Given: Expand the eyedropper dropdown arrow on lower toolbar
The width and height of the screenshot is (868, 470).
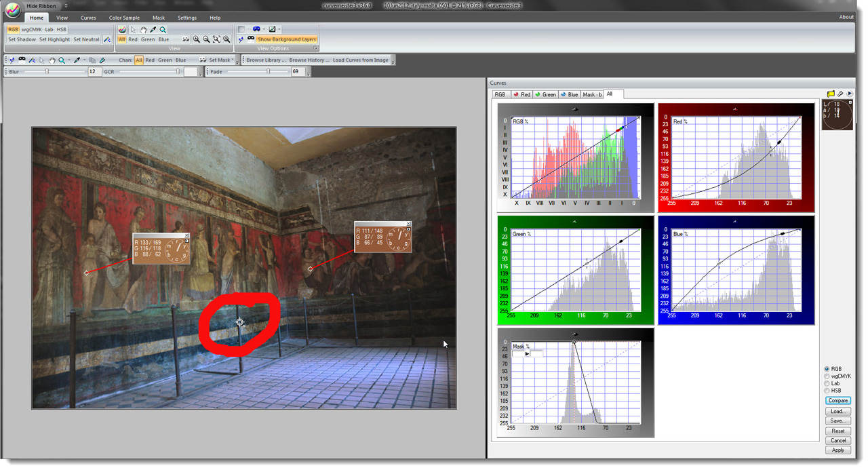Looking at the screenshot, I should click(84, 60).
